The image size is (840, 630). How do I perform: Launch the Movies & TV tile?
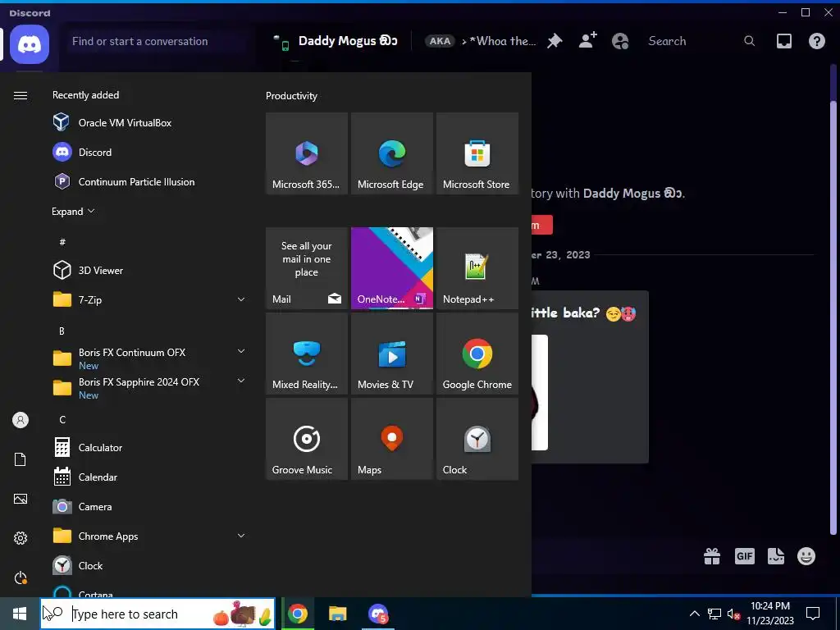391,354
